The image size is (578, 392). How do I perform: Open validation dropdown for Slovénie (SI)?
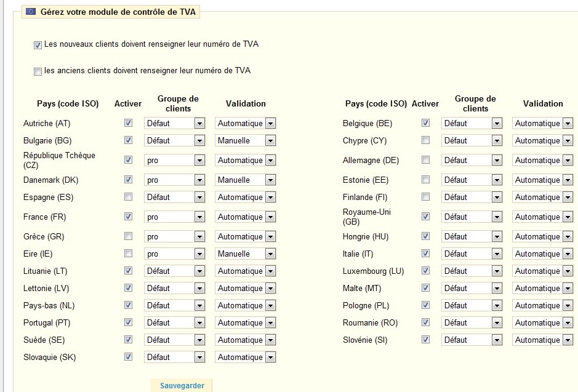click(x=543, y=340)
